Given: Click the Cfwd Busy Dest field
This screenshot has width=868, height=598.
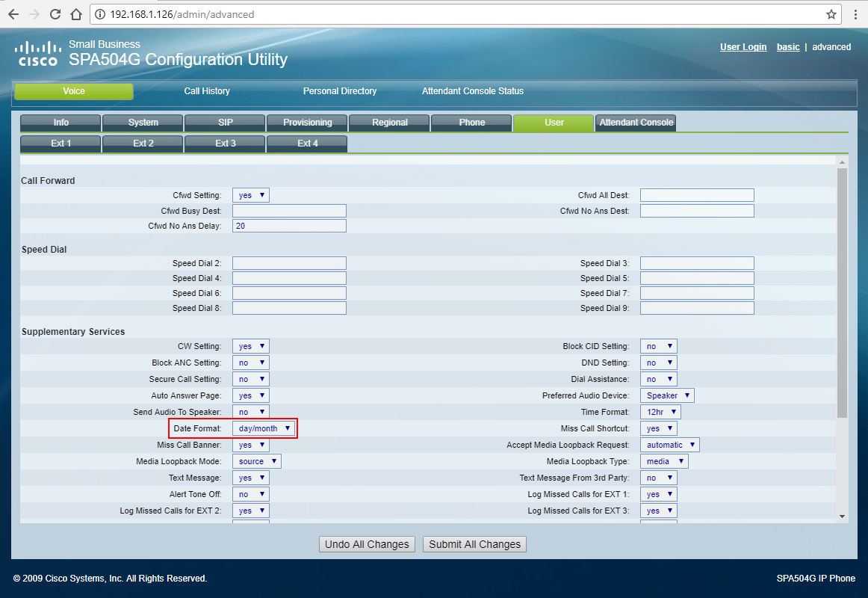Looking at the screenshot, I should tap(290, 211).
